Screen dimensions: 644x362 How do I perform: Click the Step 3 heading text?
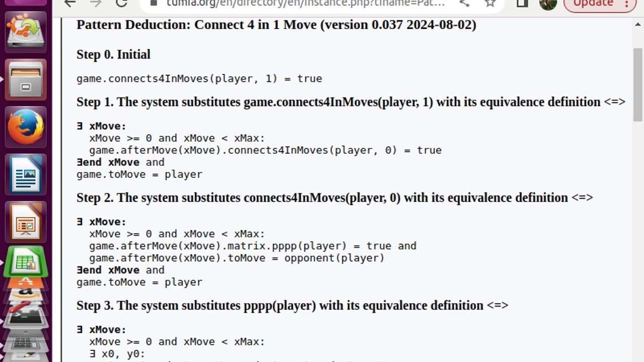coord(292,305)
